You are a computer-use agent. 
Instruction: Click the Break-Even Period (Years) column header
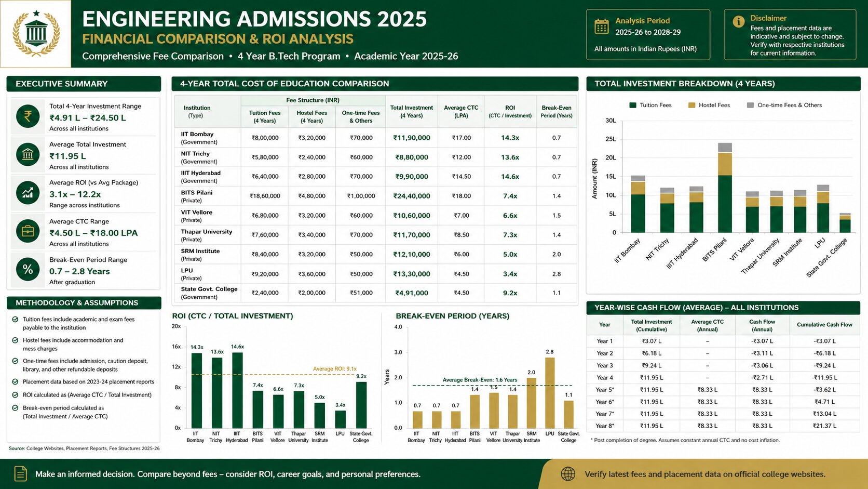click(557, 112)
